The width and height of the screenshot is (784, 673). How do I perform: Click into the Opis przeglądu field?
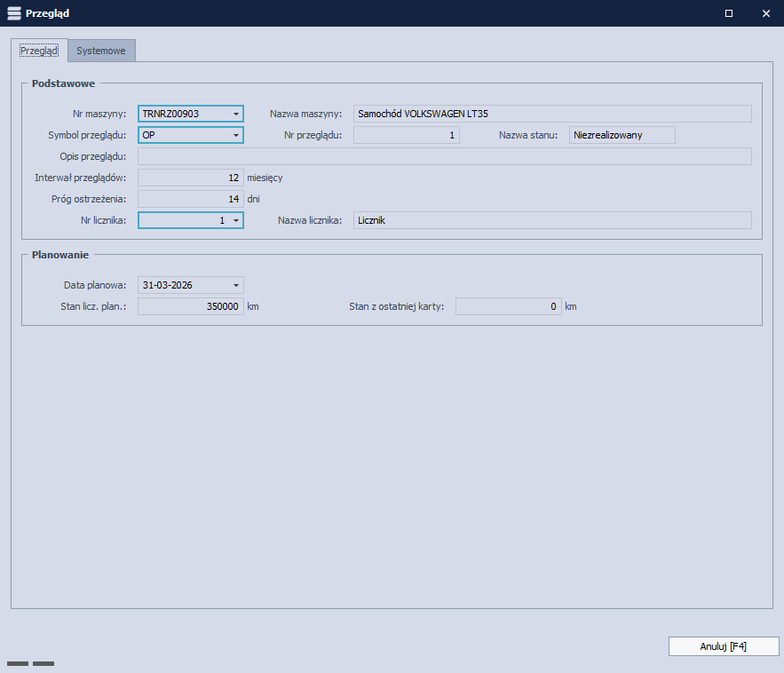pos(444,156)
